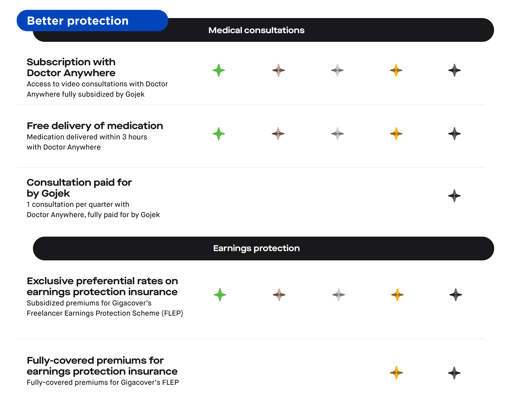The height and width of the screenshot is (420, 511).
Task: Click the green star in the Free delivery of medication row
Action: [x=219, y=134]
